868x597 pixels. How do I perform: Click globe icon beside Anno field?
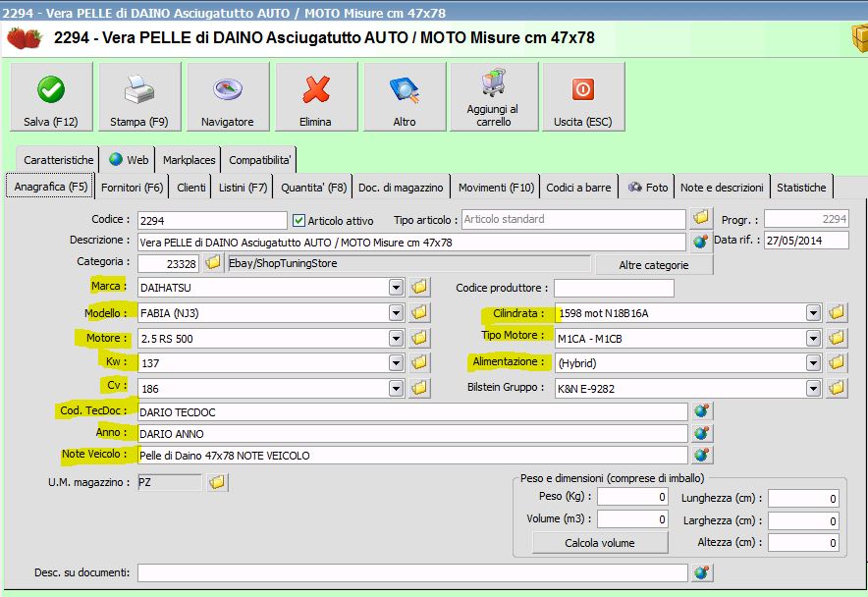[x=702, y=432]
